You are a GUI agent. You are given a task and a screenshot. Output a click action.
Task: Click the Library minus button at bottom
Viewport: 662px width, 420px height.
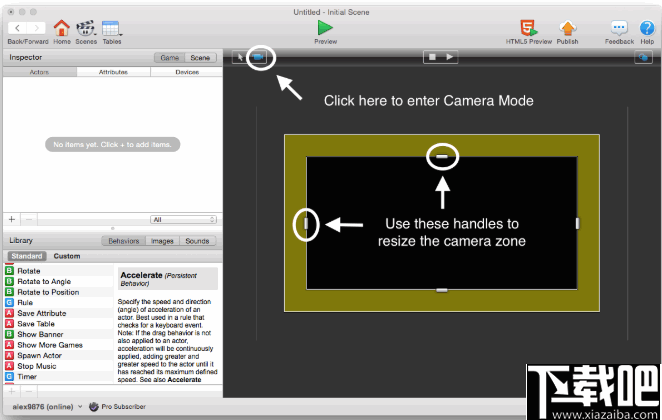(29, 391)
